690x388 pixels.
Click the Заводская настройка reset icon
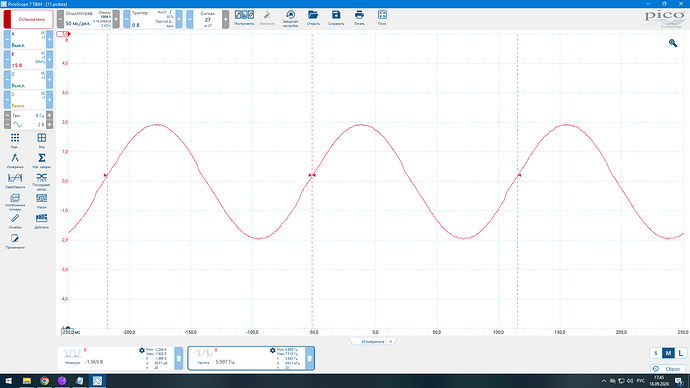[290, 18]
